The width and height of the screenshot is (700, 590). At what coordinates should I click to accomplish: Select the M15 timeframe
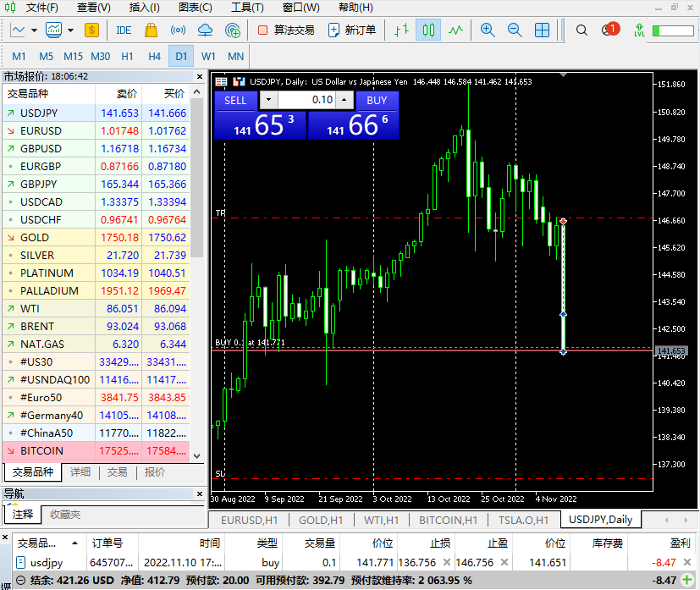coord(73,57)
